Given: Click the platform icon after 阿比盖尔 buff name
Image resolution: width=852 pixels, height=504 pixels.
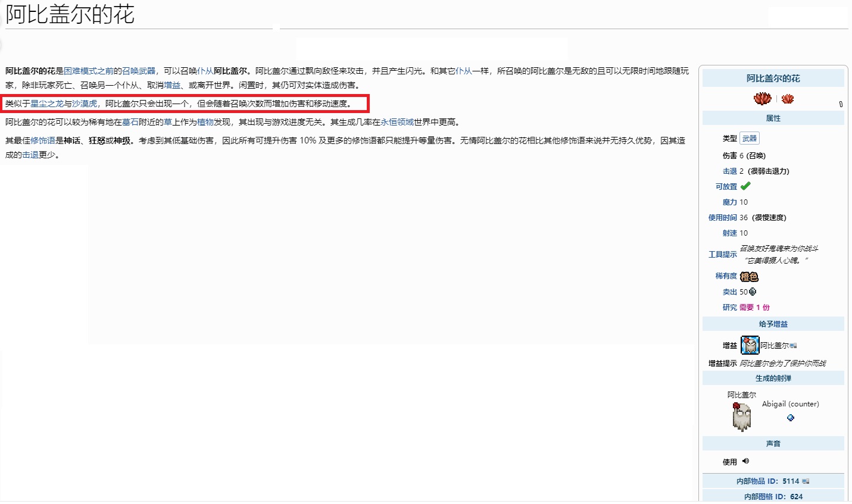Looking at the screenshot, I should click(793, 346).
